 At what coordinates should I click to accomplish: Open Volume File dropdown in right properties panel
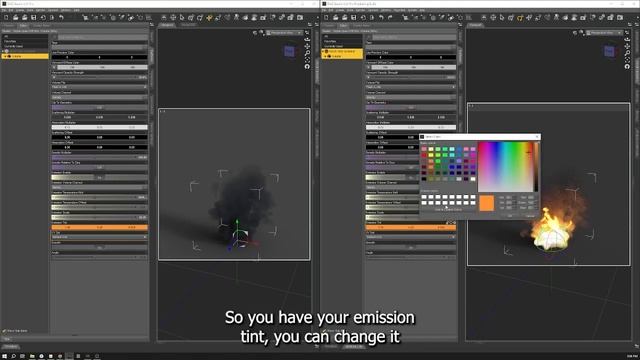pos(411,87)
